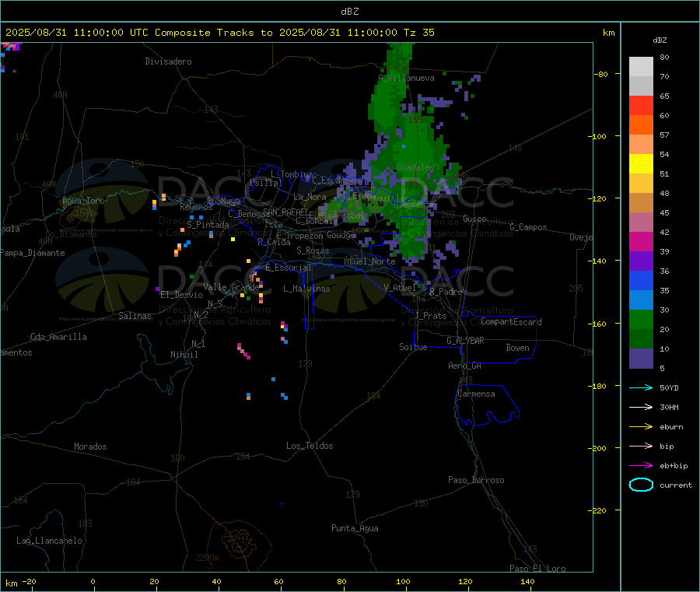This screenshot has width=700, height=592.
Task: Click the 'El_Desvio' label
Action: (x=181, y=295)
